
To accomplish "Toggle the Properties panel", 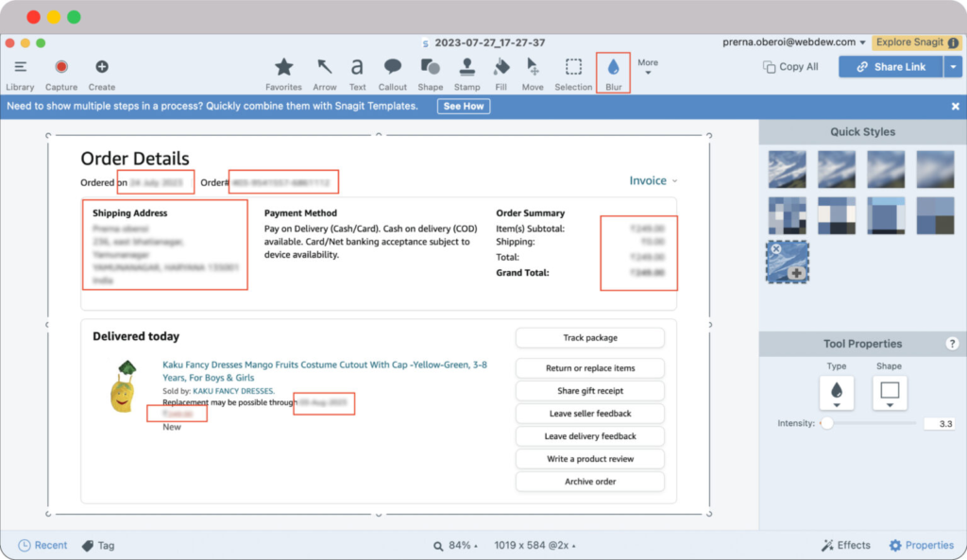I will pyautogui.click(x=922, y=545).
